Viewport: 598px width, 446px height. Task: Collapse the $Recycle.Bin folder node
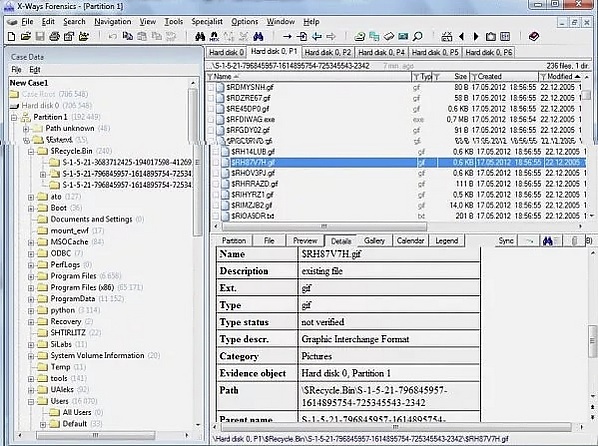pyautogui.click(x=31, y=152)
